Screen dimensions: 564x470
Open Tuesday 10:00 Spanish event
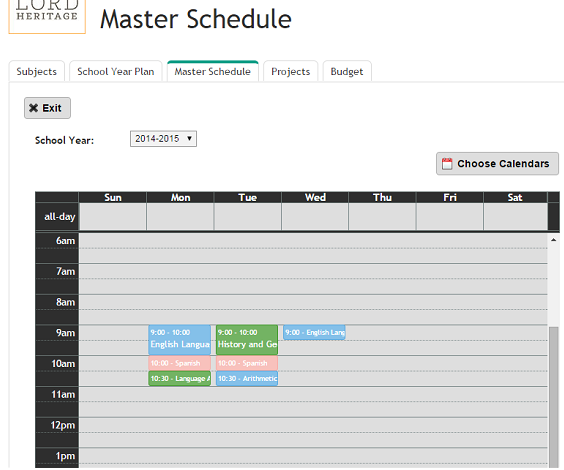pos(247,363)
